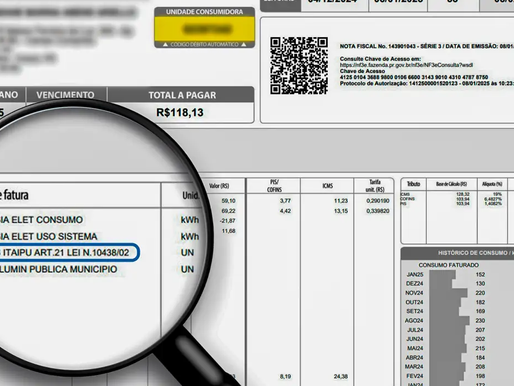Click 'UN' unit of LUMIN PUBLICA row
This screenshot has width=514, height=386.
pos(187,269)
